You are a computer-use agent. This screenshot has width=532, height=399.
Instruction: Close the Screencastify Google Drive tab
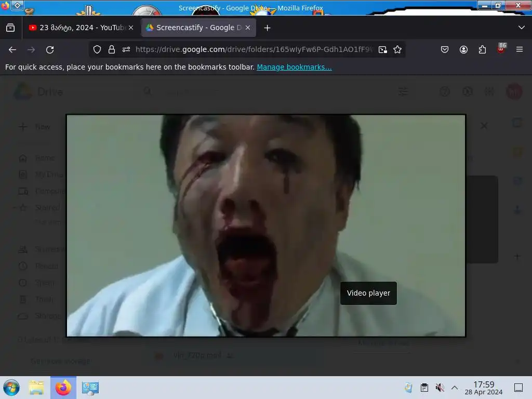click(x=248, y=28)
